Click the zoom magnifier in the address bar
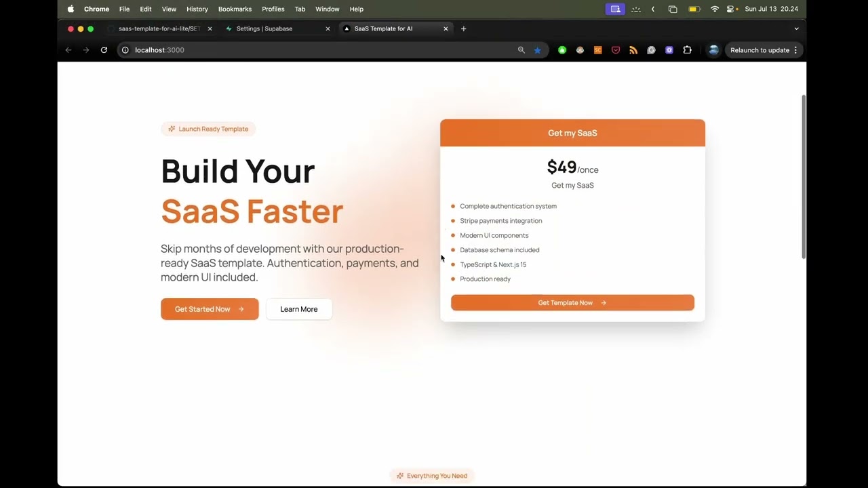This screenshot has width=868, height=488. pyautogui.click(x=521, y=49)
